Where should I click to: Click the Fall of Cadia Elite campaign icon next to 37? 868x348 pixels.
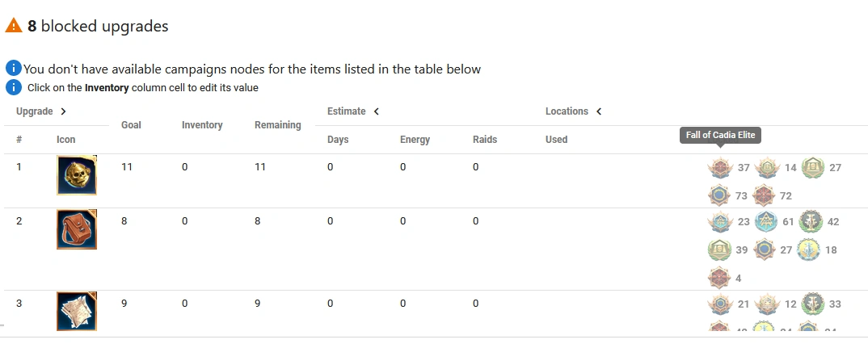719,168
